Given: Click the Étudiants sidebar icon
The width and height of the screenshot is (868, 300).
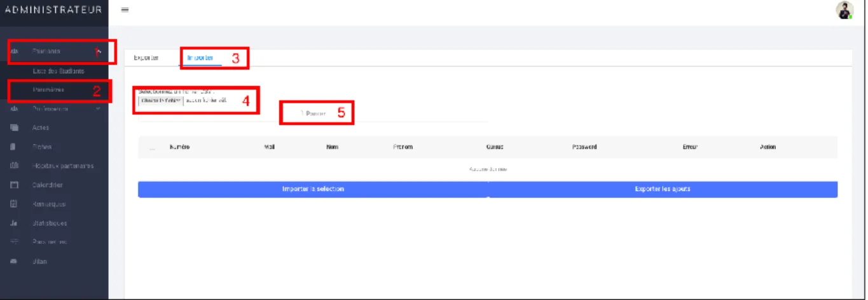Looking at the screenshot, I should click(15, 51).
